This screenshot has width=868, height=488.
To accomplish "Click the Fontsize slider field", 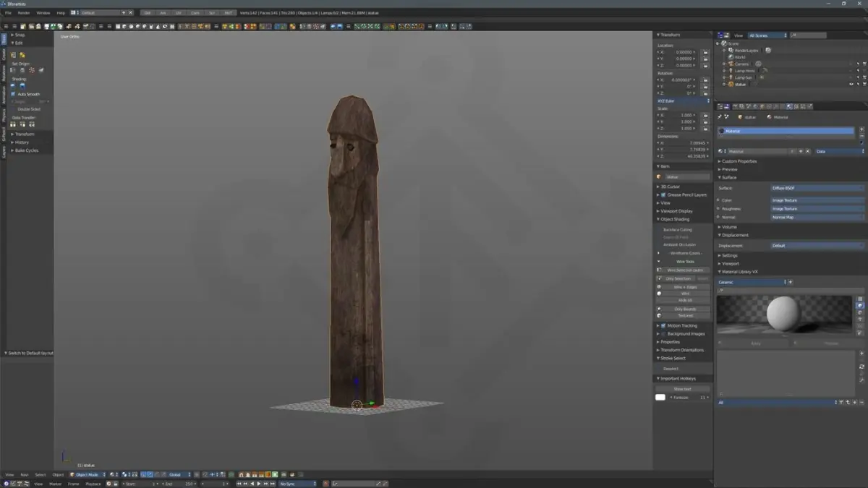I will [x=689, y=397].
